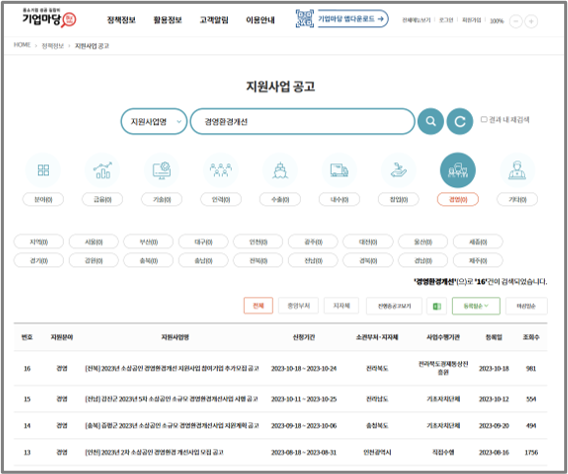This screenshot has width=568, height=474.
Task: Toggle the 내수 category pill
Action: [339, 200]
